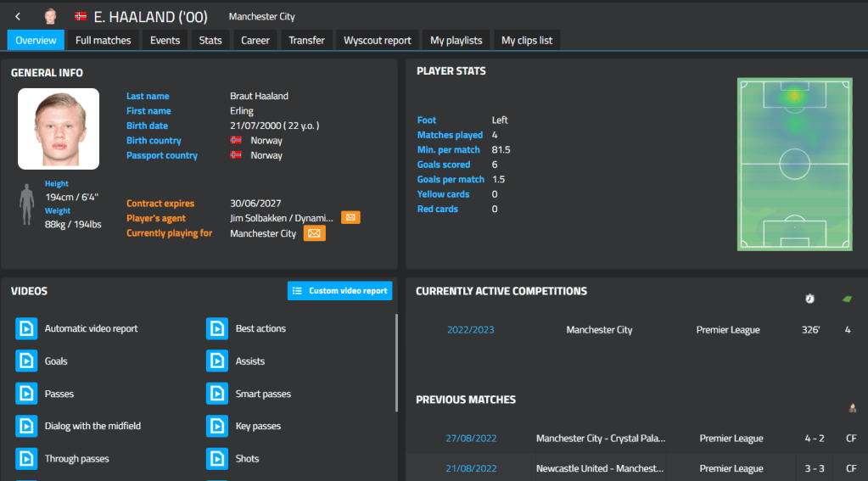Open the Wyscout report tab
The height and width of the screenshot is (481, 868).
tap(378, 40)
